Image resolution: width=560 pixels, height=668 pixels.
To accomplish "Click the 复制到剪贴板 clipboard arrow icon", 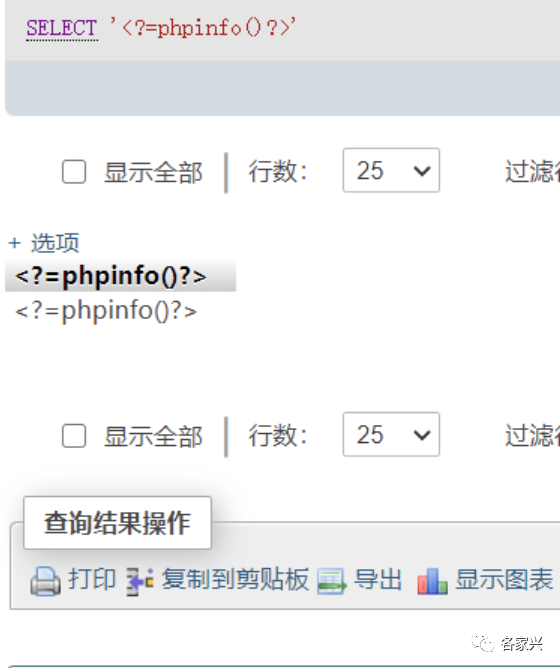I will pos(140,581).
